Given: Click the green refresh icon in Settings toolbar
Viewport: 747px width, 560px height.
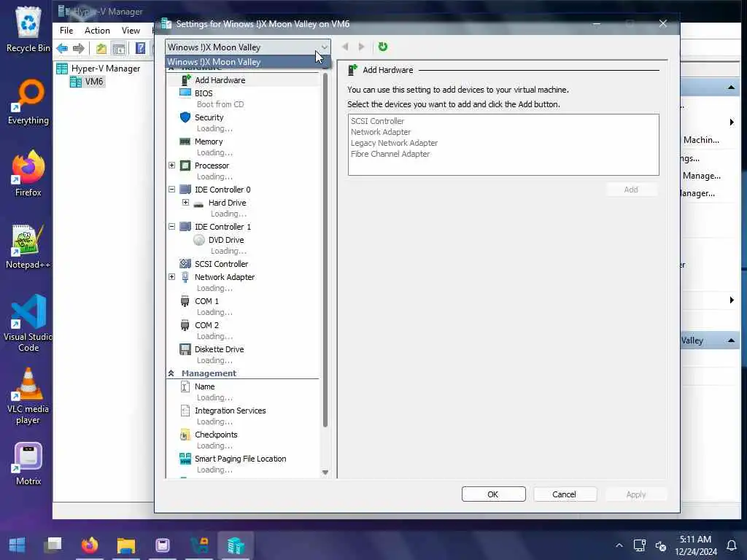Looking at the screenshot, I should 382,47.
